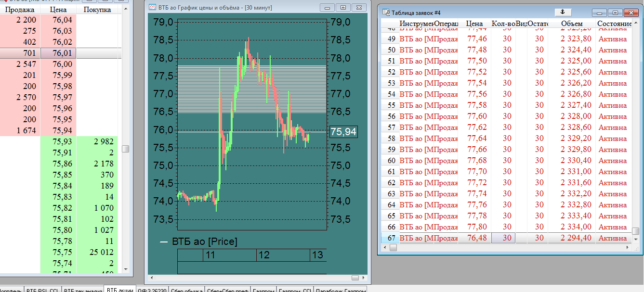Click Активна status in order row 60
Image resolution: width=644 pixels, height=292 pixels.
coord(613,161)
